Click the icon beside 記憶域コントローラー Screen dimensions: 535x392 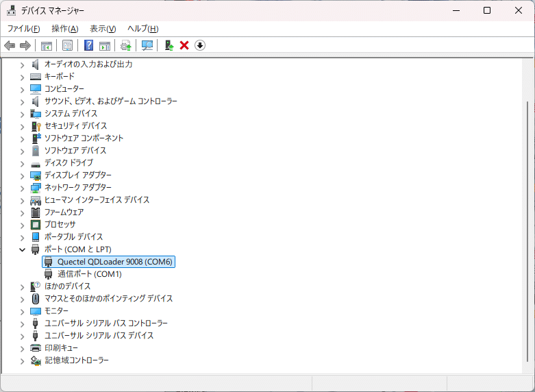[36, 360]
